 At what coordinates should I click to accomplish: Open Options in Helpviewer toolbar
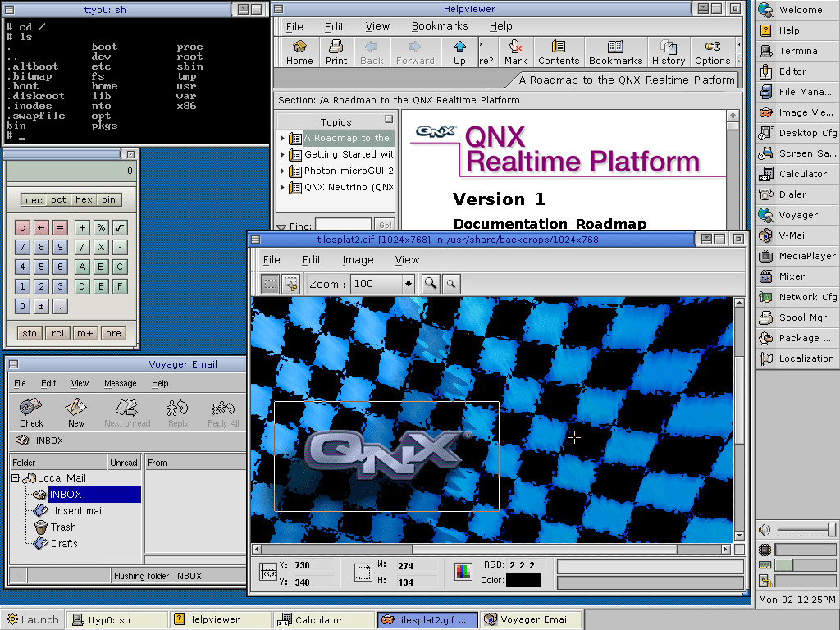click(713, 52)
